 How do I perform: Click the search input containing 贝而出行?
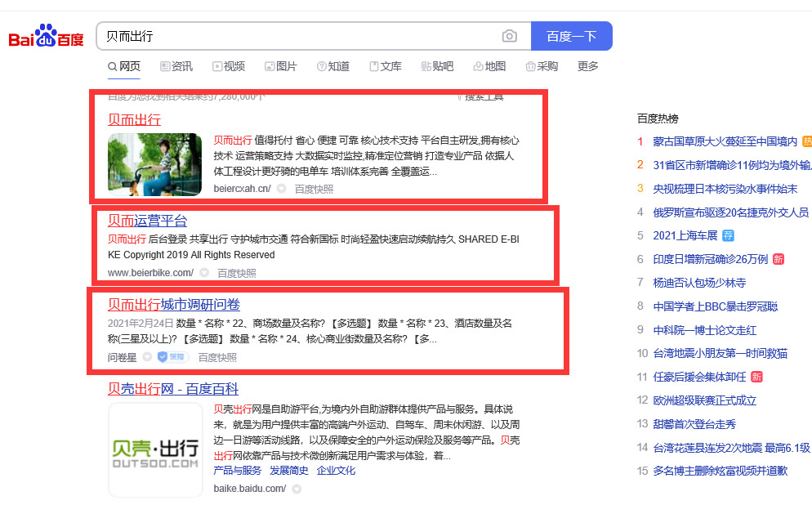coord(298,36)
